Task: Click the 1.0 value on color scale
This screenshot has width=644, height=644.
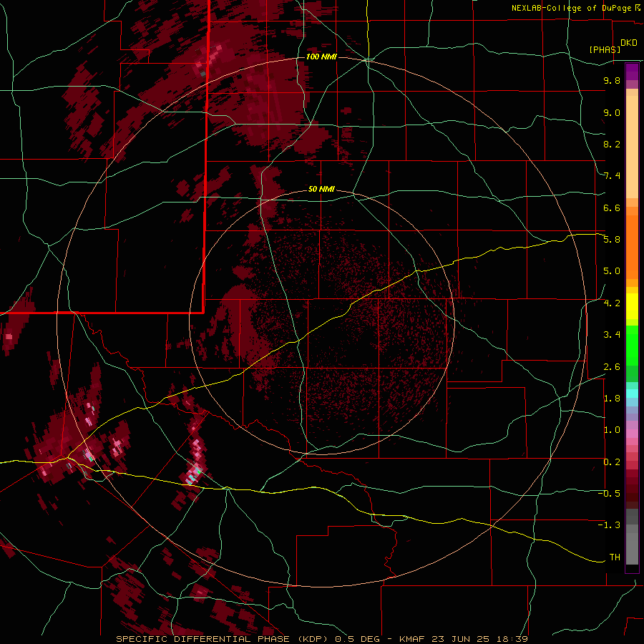Action: [x=612, y=430]
